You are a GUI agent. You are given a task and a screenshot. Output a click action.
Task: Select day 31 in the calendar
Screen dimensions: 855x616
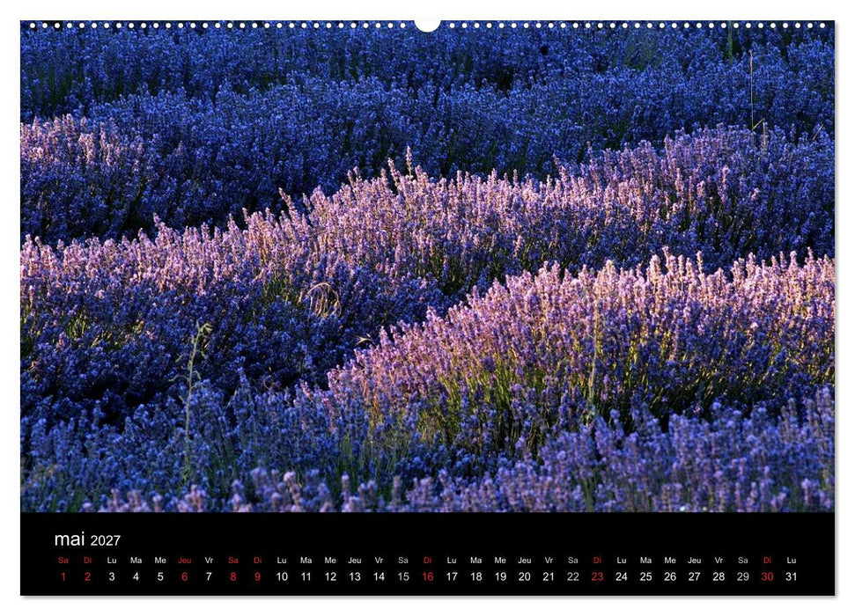coord(792,576)
